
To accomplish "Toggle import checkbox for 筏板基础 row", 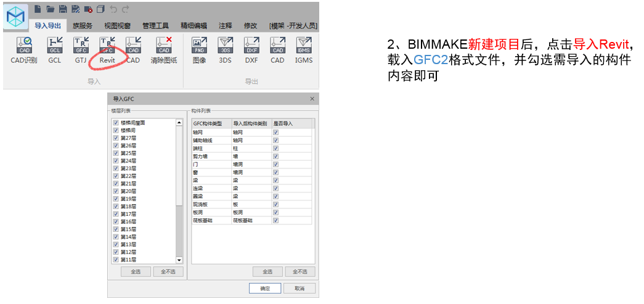I will 275,221.
